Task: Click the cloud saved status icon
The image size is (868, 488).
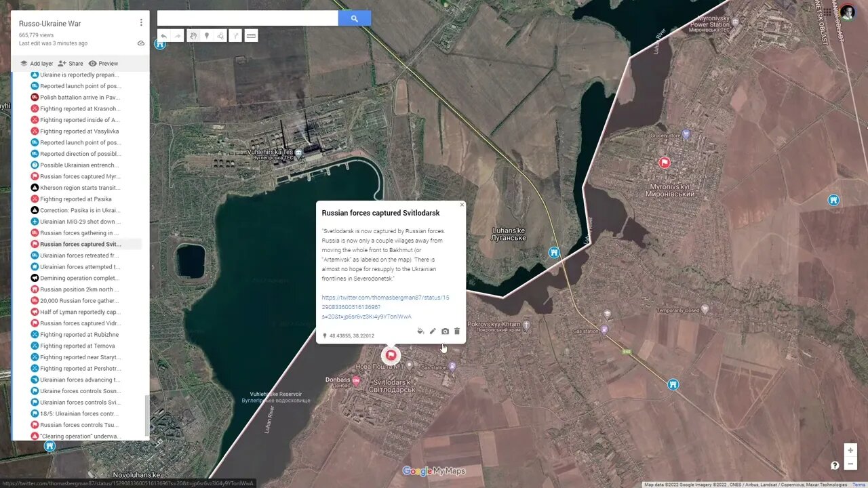Action: pyautogui.click(x=141, y=43)
